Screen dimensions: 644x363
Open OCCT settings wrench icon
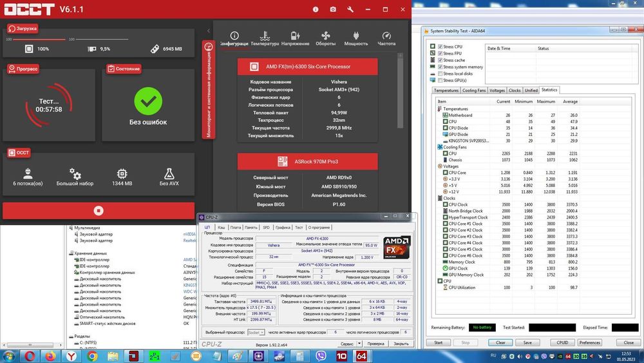(x=350, y=9)
